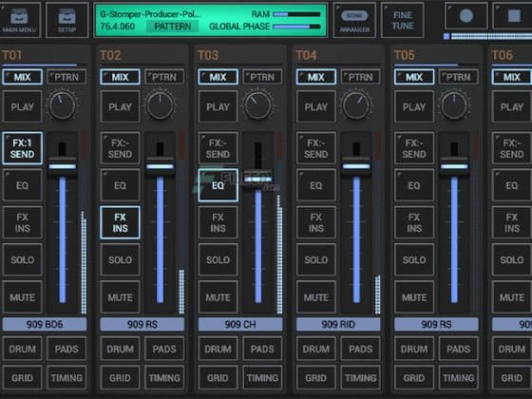532x399 pixels.
Task: Open sample selector 909 RS on T02
Action: point(142,324)
